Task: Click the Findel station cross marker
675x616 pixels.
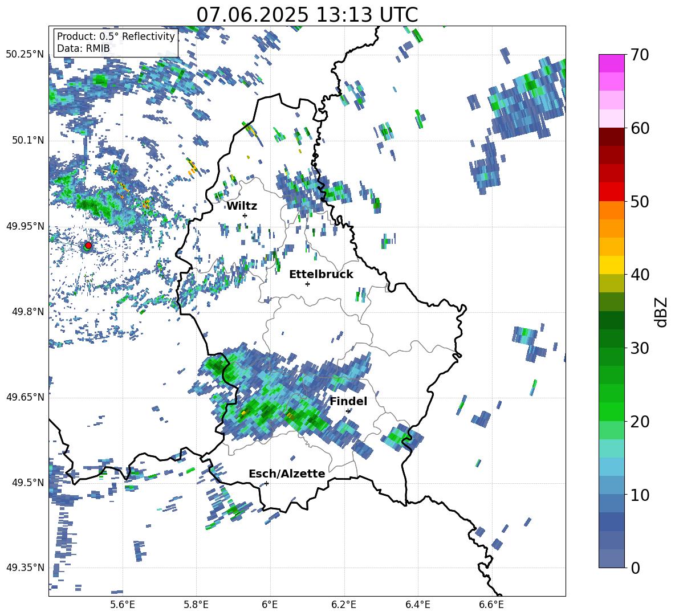Action: click(348, 411)
